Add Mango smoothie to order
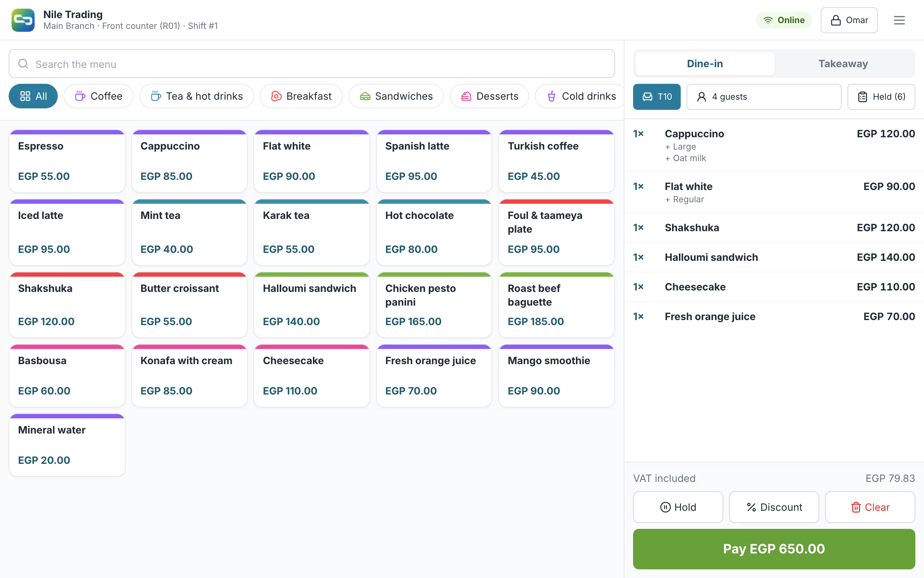The image size is (924, 578). click(556, 375)
